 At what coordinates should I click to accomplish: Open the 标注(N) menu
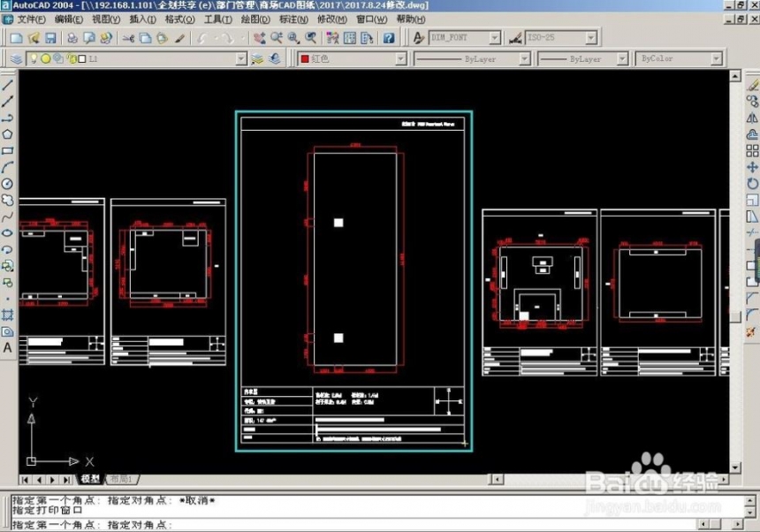tap(293, 19)
